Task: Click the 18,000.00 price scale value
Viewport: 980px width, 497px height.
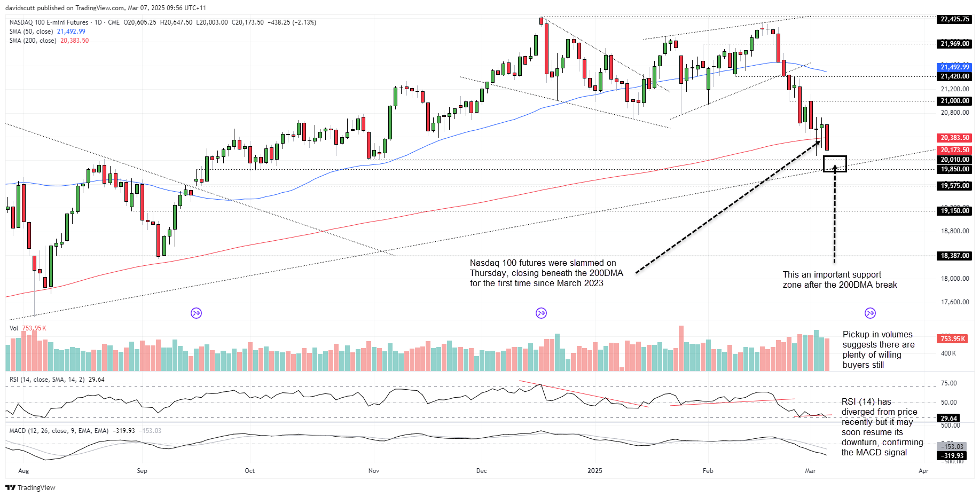Action: (955, 279)
